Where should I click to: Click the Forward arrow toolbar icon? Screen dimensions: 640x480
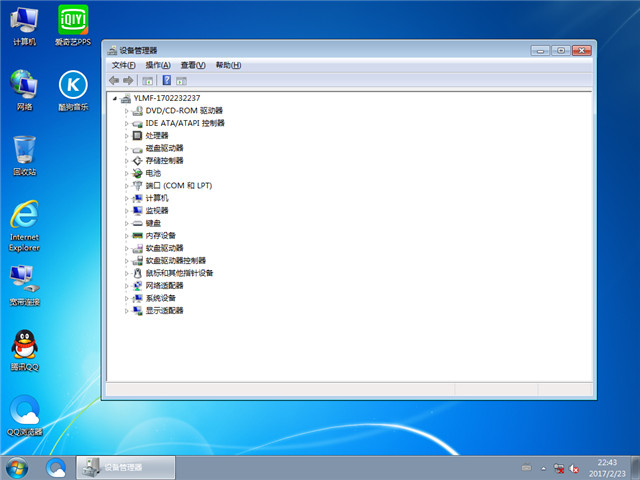pyautogui.click(x=128, y=80)
